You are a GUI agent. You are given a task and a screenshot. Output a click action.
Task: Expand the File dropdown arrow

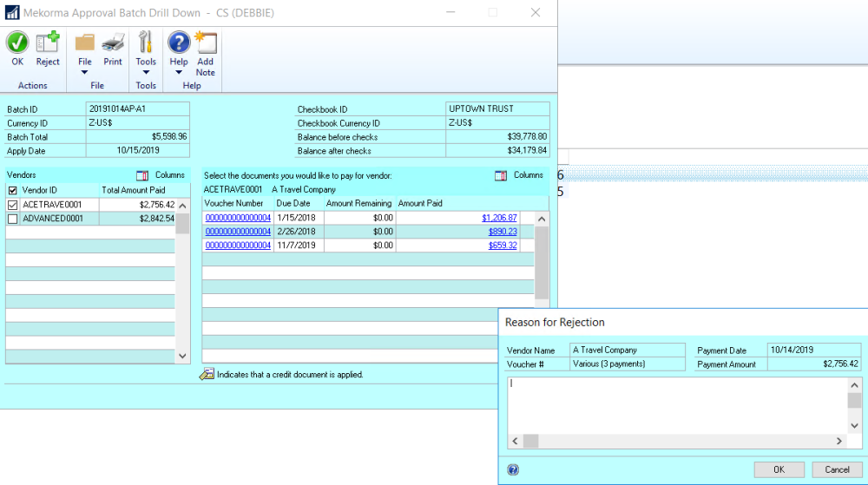[x=85, y=72]
